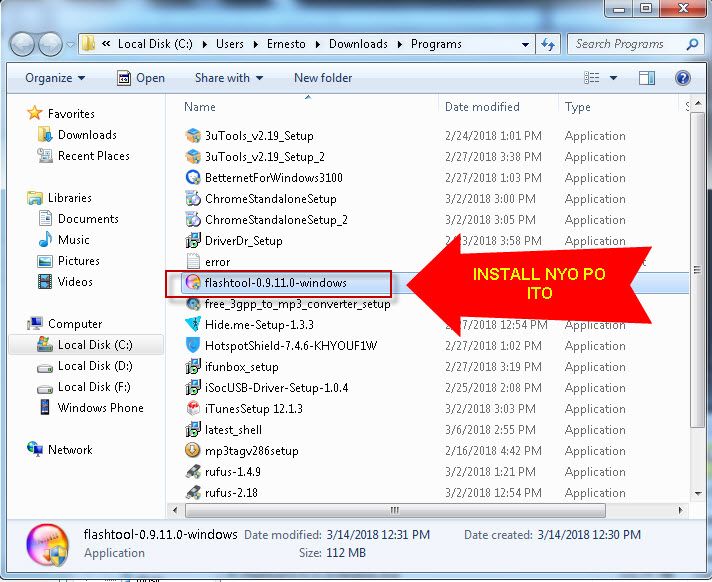Viewport: 712px width, 582px height.
Task: Click the horizontal scrollbar thumb
Action: pyautogui.click(x=395, y=510)
